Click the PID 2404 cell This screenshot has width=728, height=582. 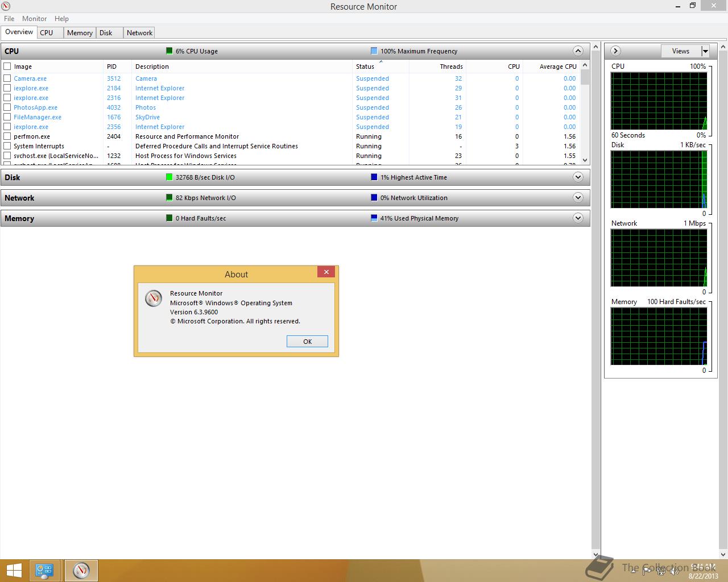(114, 136)
